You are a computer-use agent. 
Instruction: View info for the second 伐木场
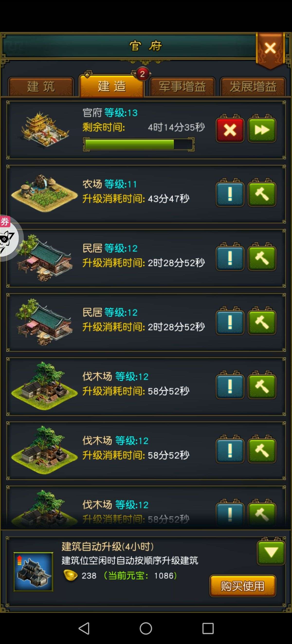pos(230,450)
